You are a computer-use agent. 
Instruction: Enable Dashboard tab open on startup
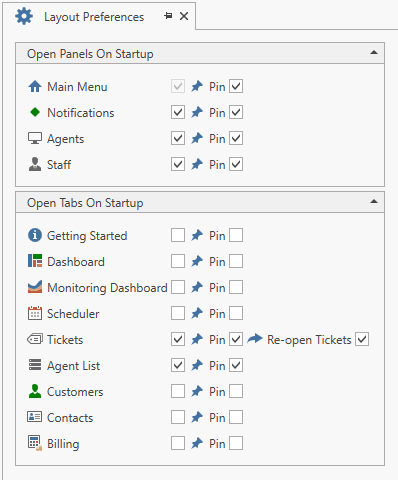[x=178, y=261]
